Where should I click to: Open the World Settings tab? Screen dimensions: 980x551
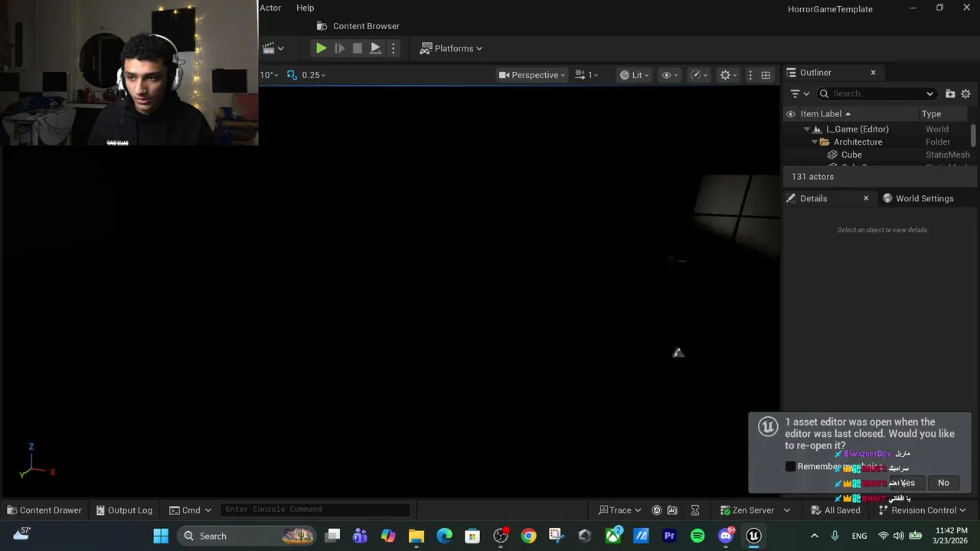click(x=917, y=198)
